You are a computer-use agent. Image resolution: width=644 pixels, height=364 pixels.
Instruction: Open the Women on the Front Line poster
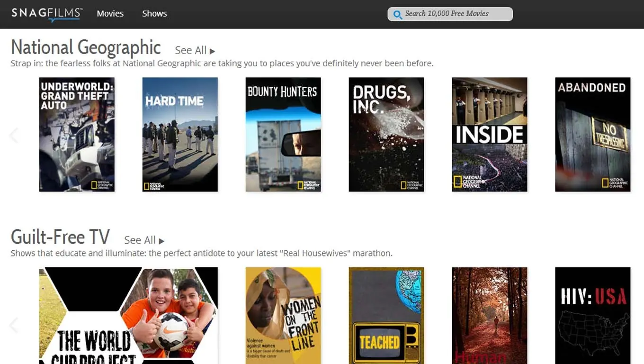click(283, 316)
